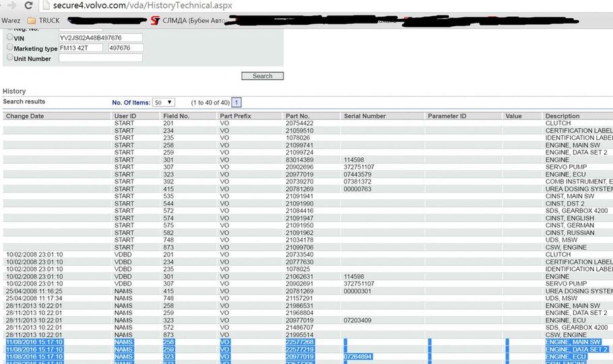
Task: Click serial number 07381372
Action: click(357, 182)
